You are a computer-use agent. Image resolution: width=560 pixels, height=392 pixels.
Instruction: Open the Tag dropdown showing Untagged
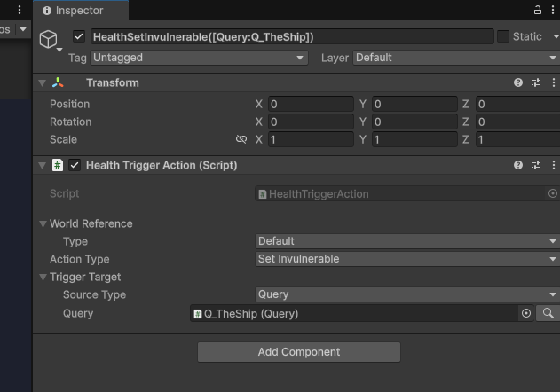tap(199, 58)
